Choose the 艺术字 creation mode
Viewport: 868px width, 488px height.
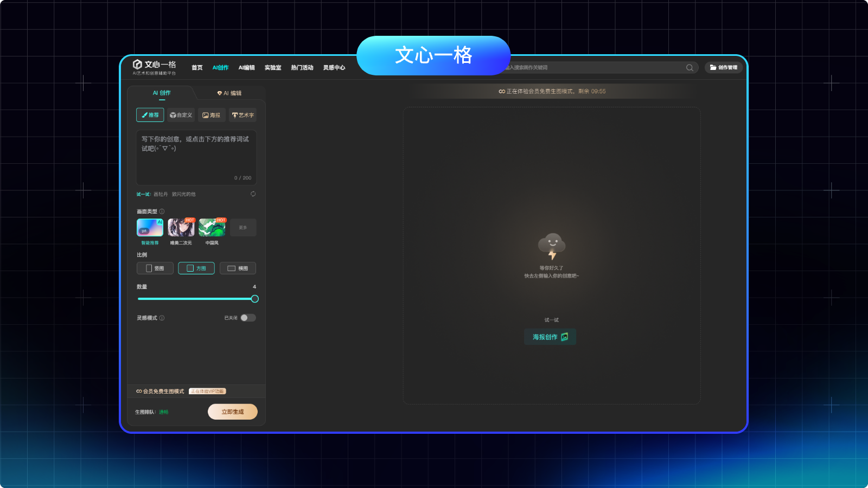point(242,115)
